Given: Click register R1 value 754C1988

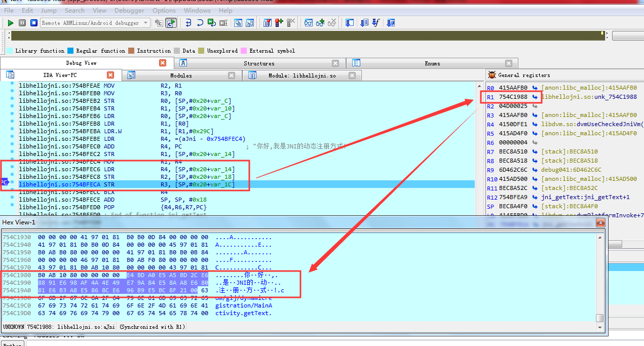Looking at the screenshot, I should click(x=513, y=97).
